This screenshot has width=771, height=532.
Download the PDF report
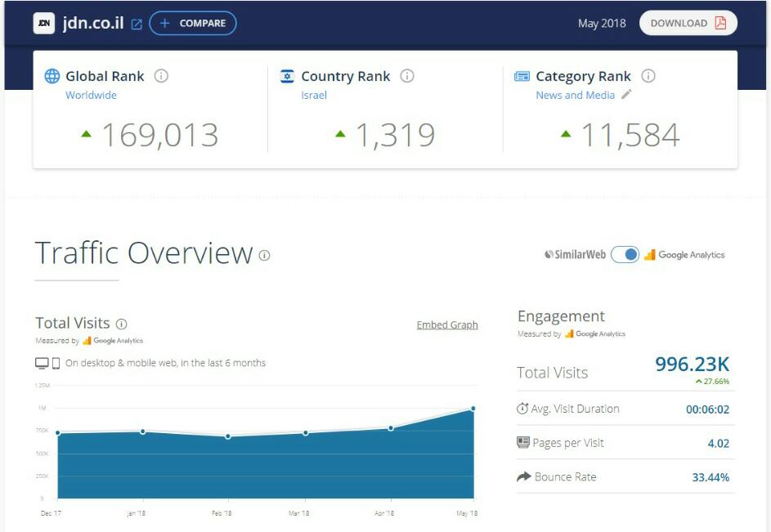click(688, 23)
